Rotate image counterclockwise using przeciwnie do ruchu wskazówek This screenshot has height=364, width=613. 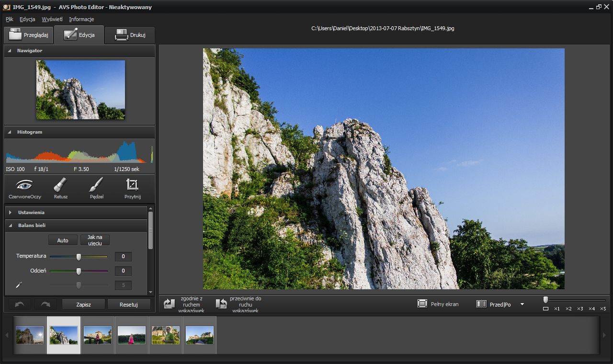(x=220, y=303)
